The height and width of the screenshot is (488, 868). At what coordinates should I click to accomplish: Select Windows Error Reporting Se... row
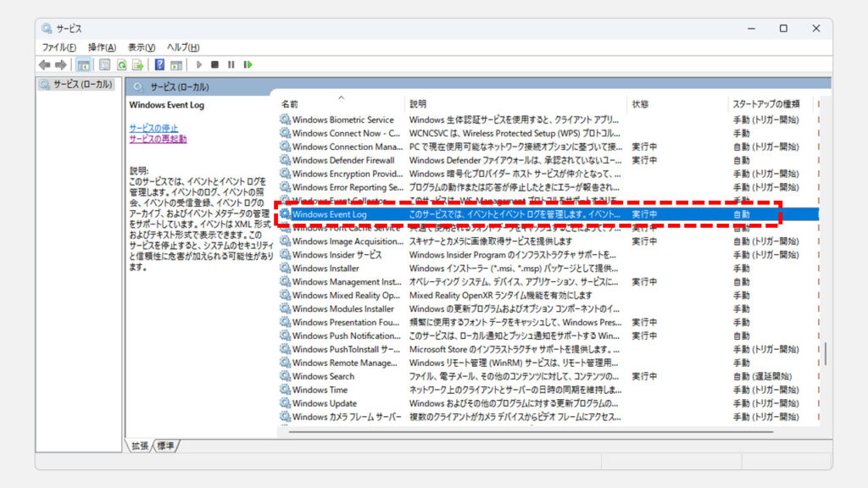click(548, 187)
